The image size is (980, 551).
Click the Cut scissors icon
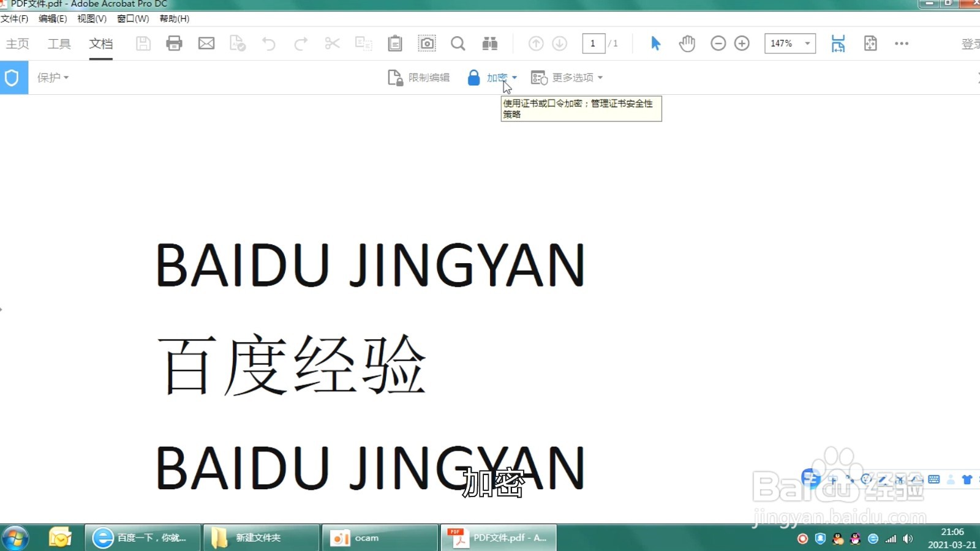pyautogui.click(x=332, y=43)
